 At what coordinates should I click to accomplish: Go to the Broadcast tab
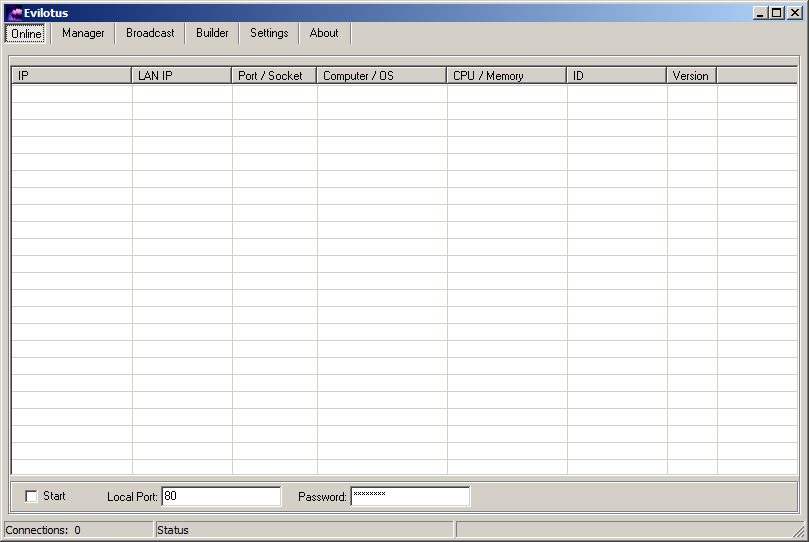tap(150, 33)
